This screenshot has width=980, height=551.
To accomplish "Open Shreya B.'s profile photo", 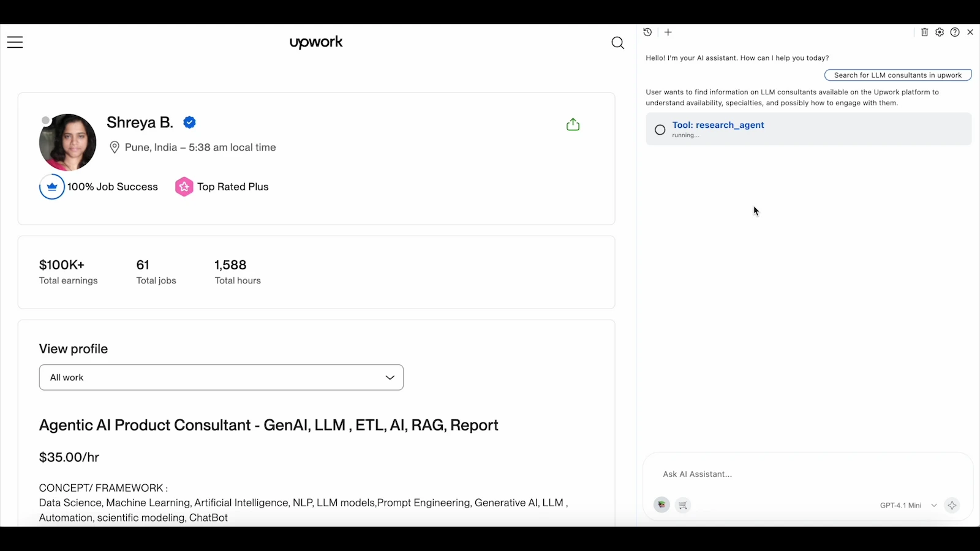I will click(67, 142).
